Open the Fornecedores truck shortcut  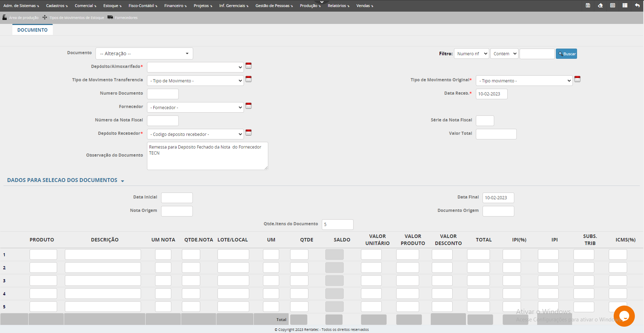tap(123, 18)
